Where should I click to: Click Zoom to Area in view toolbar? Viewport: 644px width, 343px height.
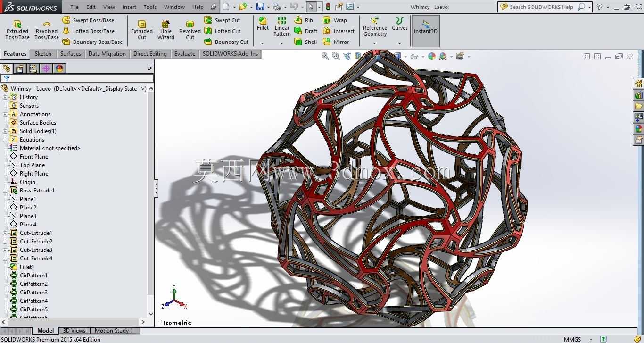[336, 56]
